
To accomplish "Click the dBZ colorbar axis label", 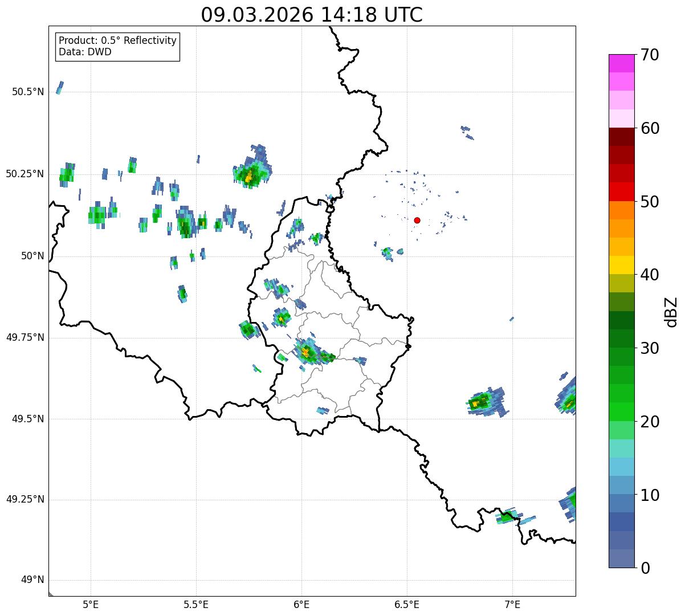I will (672, 312).
